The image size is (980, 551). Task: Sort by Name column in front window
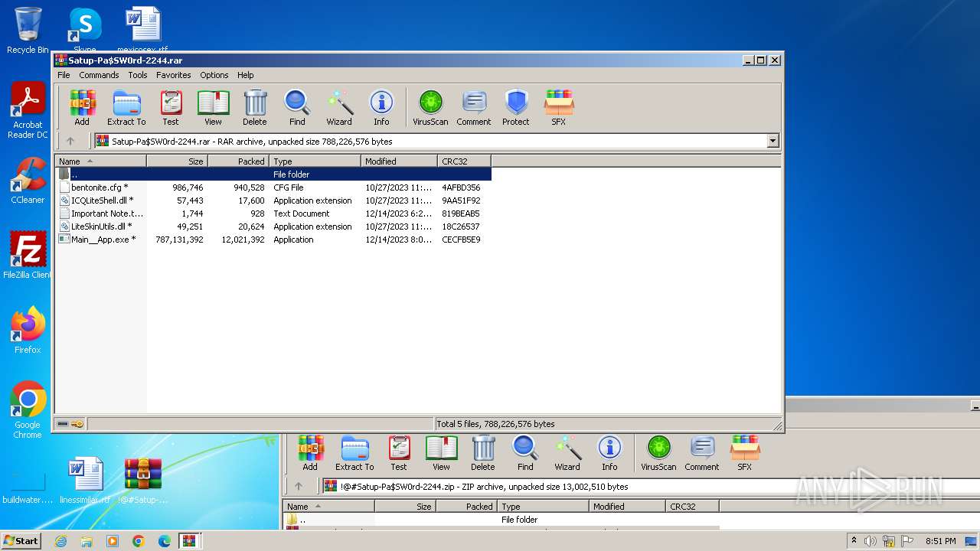pos(100,161)
